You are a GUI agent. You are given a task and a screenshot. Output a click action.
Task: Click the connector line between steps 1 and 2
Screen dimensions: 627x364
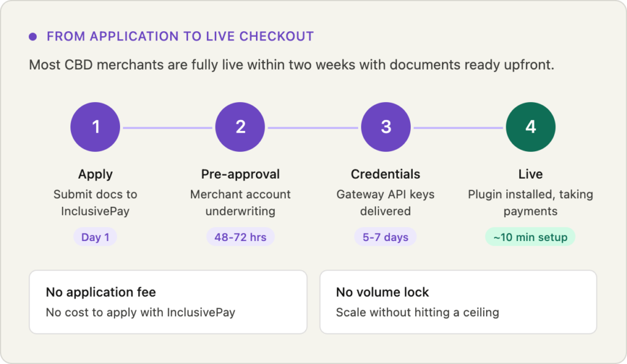click(x=168, y=128)
